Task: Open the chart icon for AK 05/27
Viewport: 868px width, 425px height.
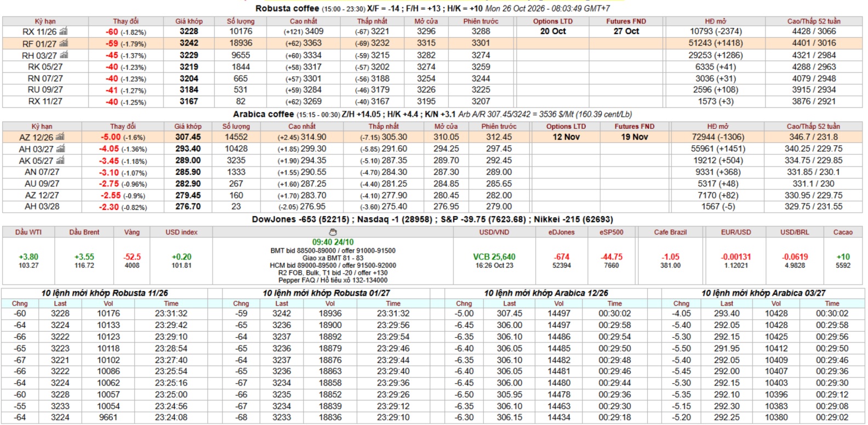Action: 60,160
